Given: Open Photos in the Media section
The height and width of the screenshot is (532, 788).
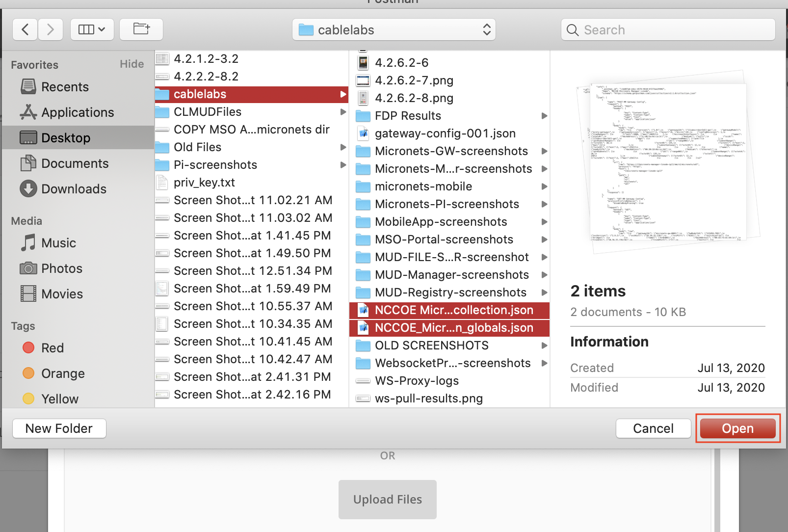Looking at the screenshot, I should click(x=52, y=268).
